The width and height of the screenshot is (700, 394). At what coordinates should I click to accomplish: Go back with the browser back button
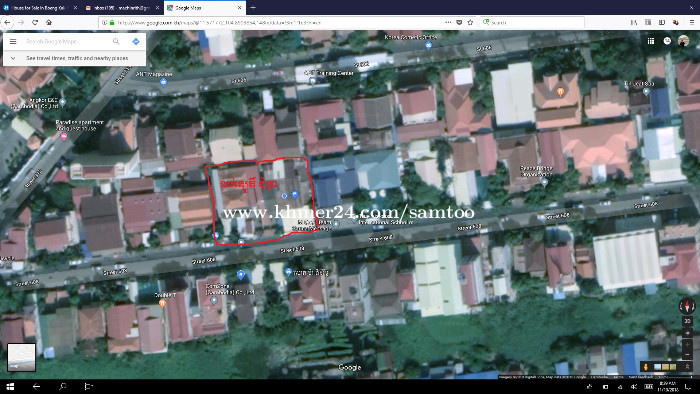(8, 22)
